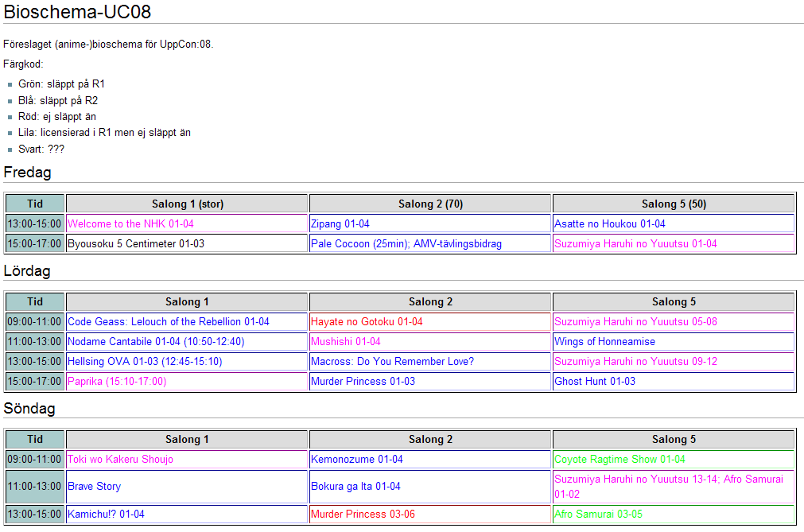Select the "Kemonozume 01-04" cell
The width and height of the screenshot is (804, 532).
pos(430,459)
